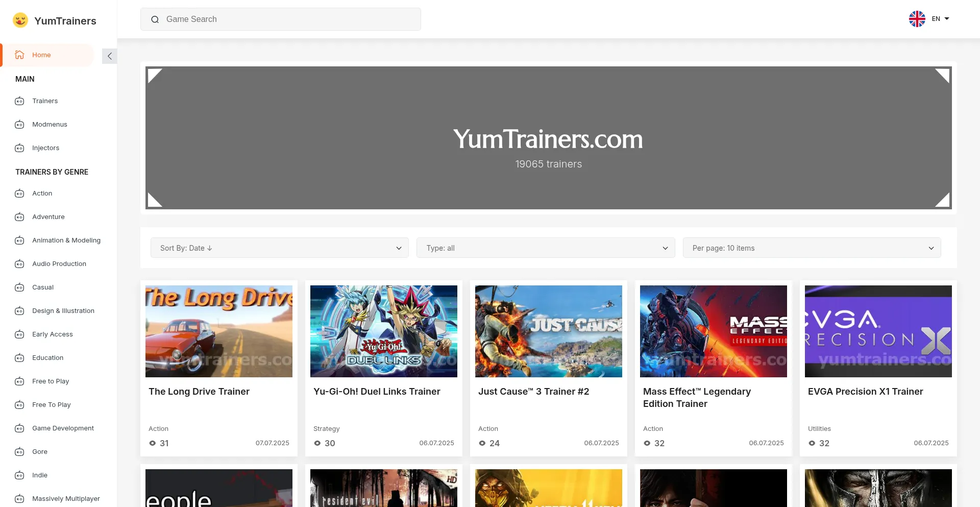Screen dimensions: 980x507
Task: Open the EN language menu
Action: coord(937,19)
